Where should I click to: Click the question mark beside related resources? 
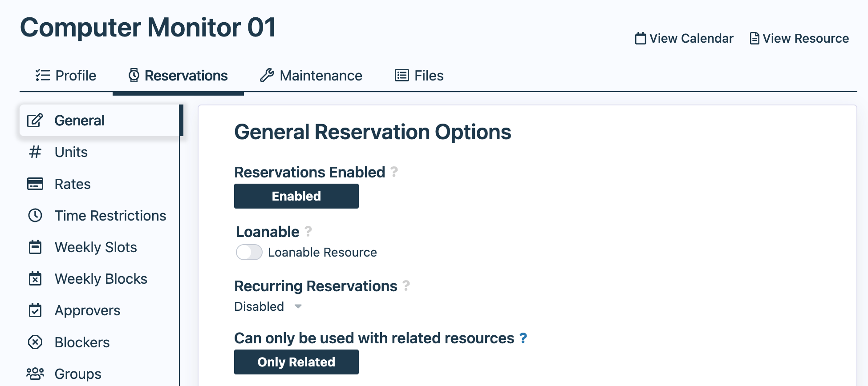[523, 338]
